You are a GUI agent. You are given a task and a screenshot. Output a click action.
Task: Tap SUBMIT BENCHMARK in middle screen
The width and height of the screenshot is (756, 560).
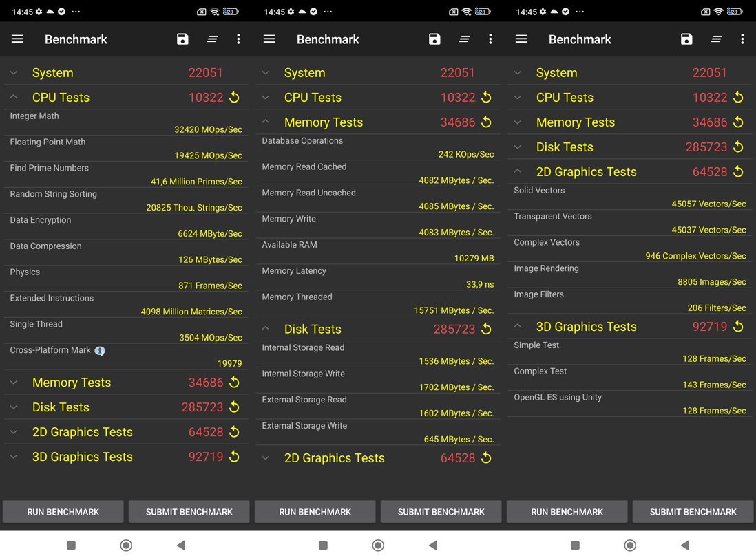(x=441, y=511)
